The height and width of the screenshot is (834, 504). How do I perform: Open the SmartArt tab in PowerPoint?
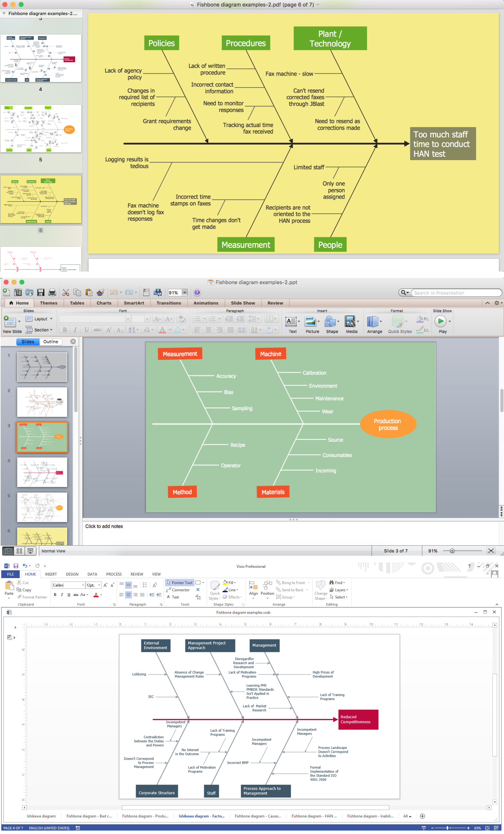coord(134,303)
